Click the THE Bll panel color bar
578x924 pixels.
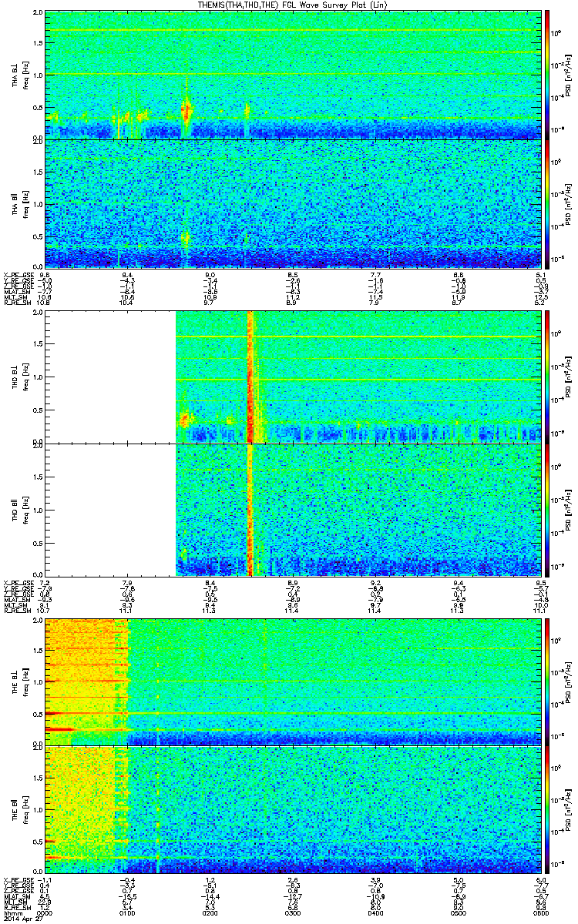coord(548,810)
